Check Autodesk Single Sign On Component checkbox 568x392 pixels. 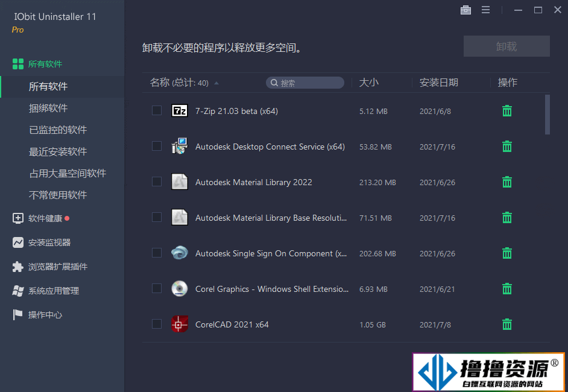[157, 253]
